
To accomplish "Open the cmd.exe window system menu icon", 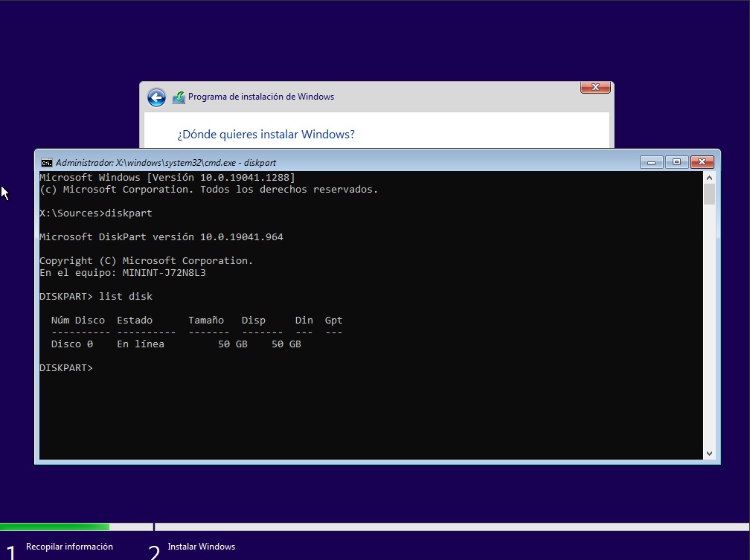I will [46, 163].
